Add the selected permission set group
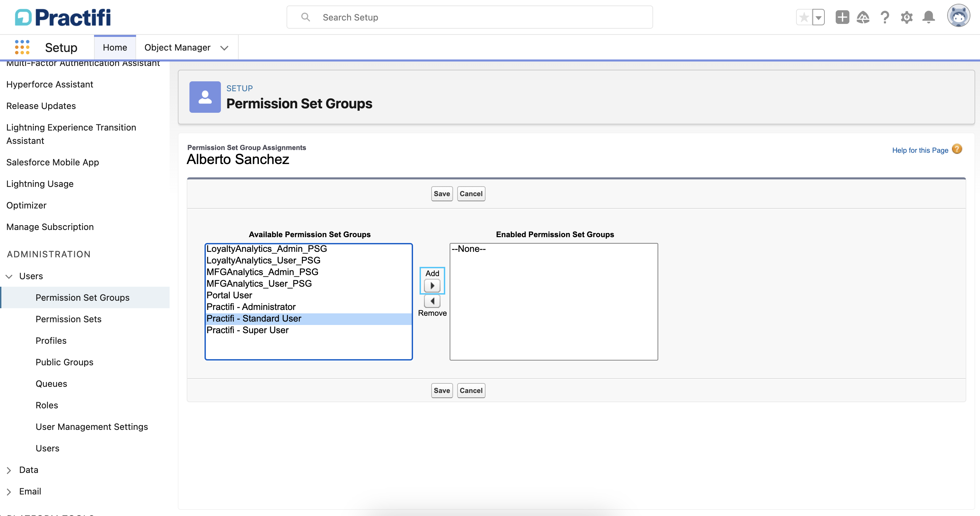 (432, 286)
